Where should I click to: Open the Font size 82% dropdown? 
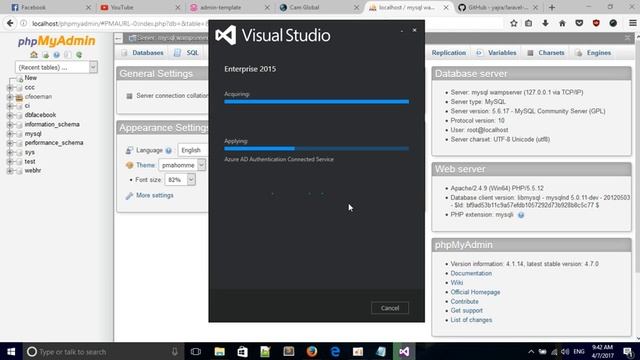coord(180,180)
